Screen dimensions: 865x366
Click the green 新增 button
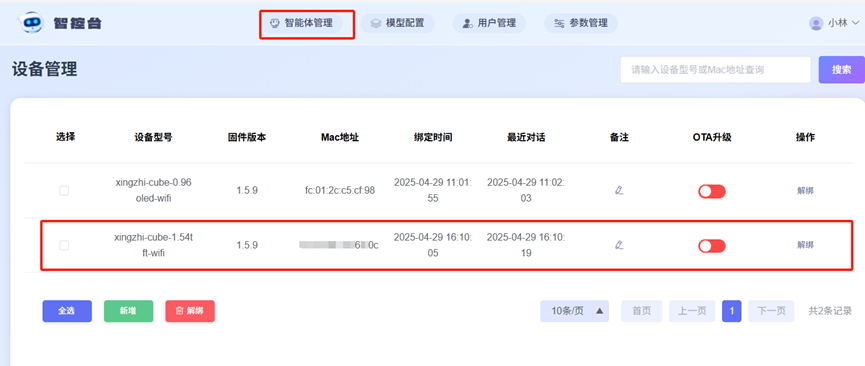(129, 311)
